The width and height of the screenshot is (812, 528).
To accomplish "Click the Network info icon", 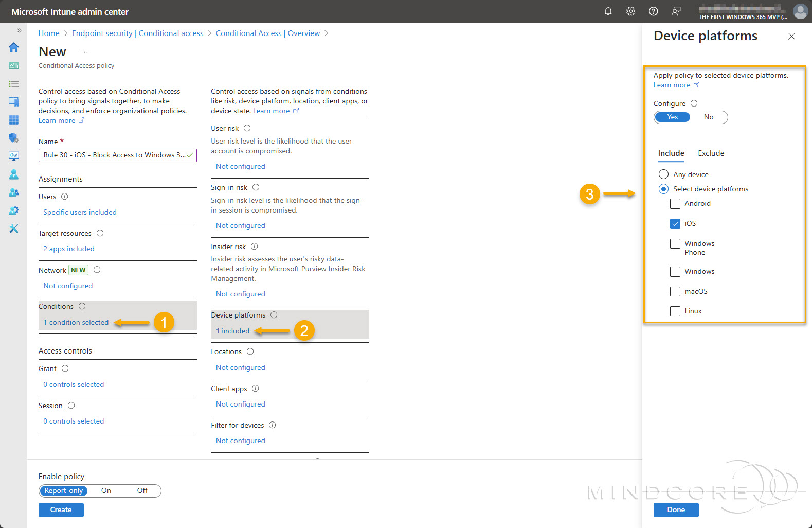I will click(x=97, y=270).
